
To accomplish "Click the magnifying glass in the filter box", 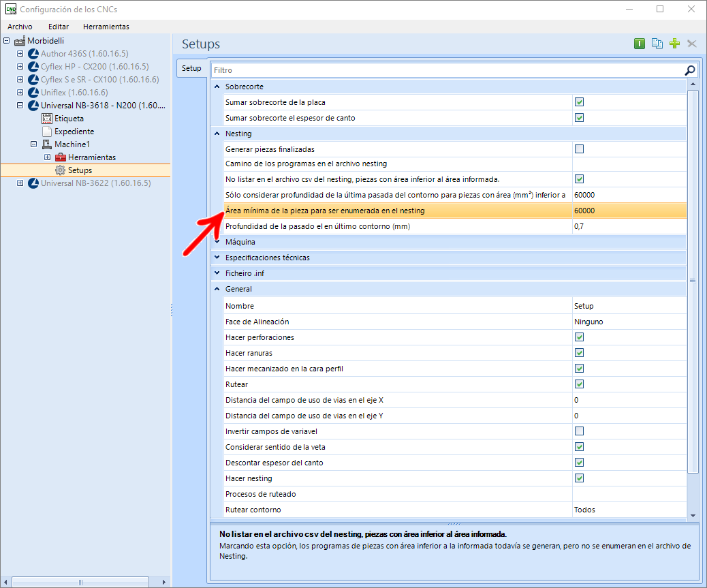I will click(689, 70).
